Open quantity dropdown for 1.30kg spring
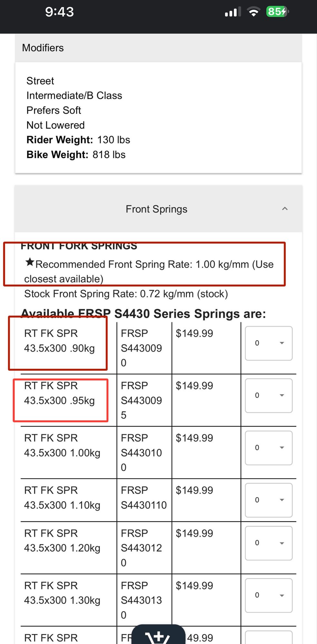The height and width of the screenshot is (644, 317). 269,595
